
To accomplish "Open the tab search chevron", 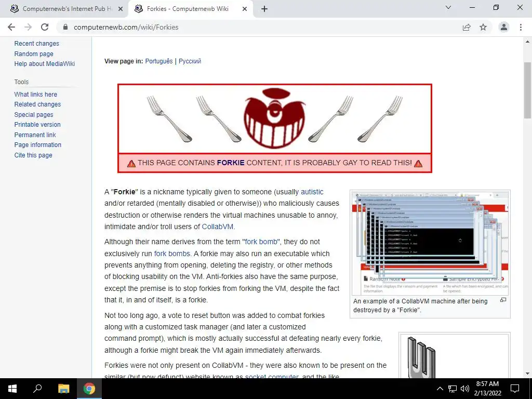I will (x=448, y=7).
